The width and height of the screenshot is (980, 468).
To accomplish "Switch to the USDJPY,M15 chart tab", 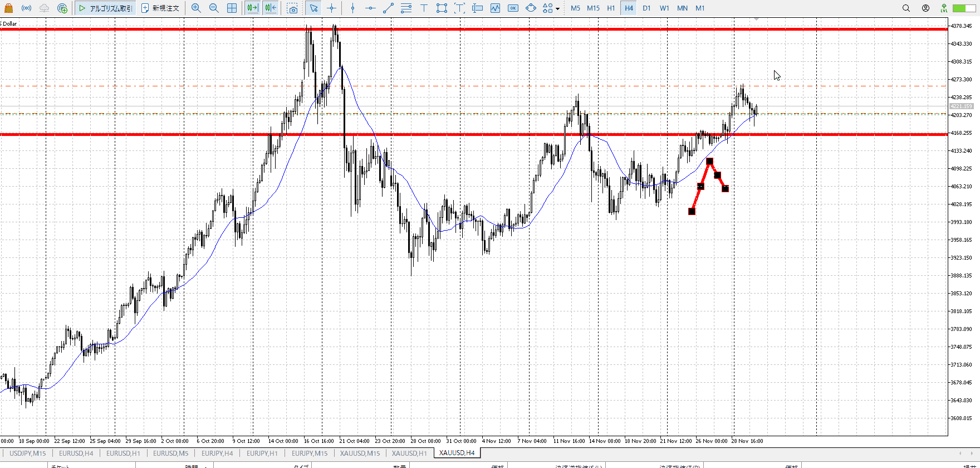I will pos(28,453).
